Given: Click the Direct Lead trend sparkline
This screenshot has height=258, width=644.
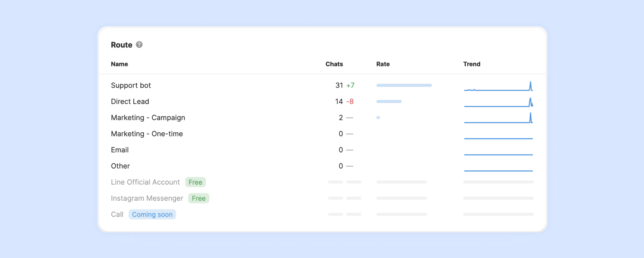Looking at the screenshot, I should click(x=498, y=103).
